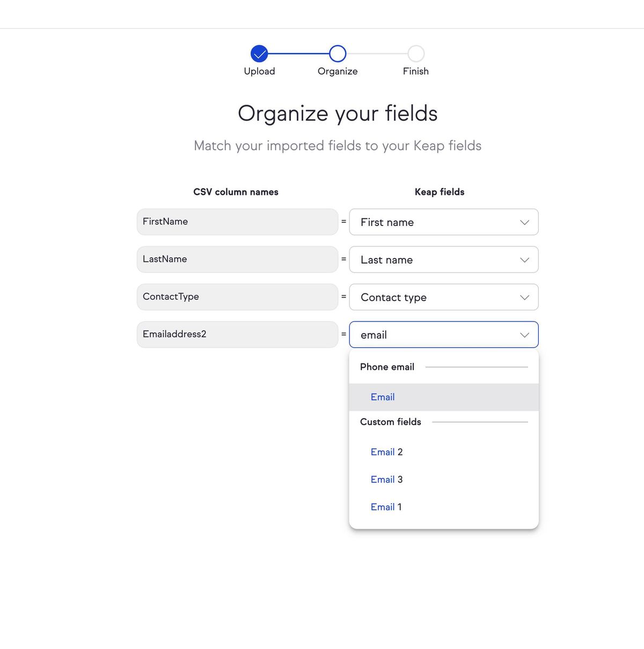644x649 pixels.
Task: Open the Last name Keap field dropdown
Action: pos(444,260)
